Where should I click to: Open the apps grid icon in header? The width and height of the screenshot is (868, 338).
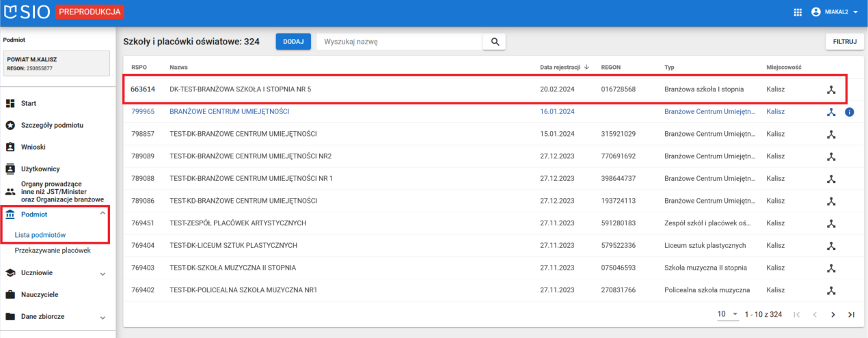[x=797, y=12]
